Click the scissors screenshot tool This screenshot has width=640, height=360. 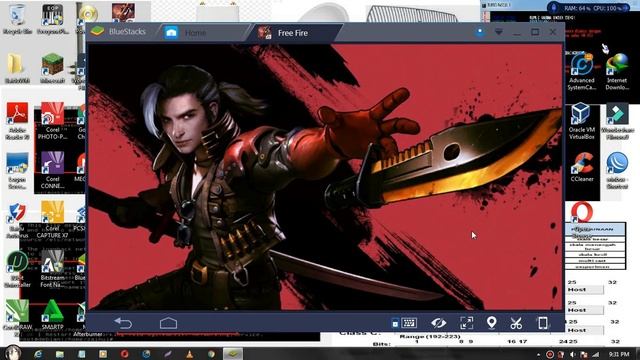coord(516,323)
